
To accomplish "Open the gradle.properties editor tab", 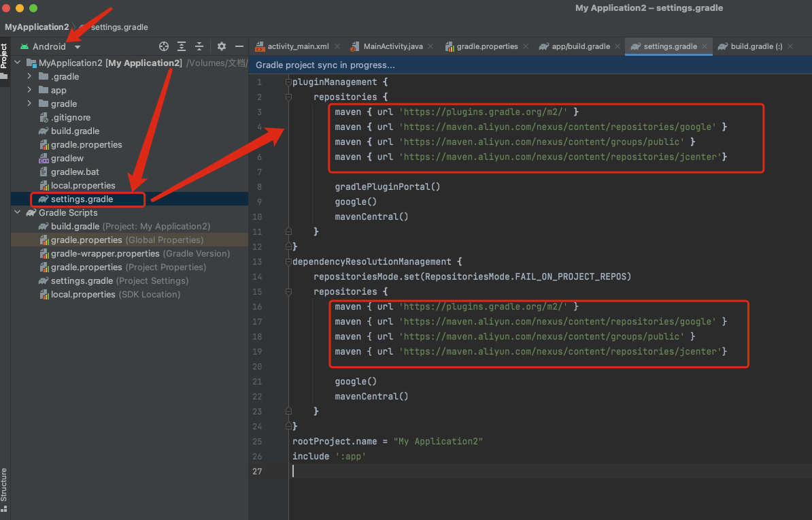I will coord(486,46).
